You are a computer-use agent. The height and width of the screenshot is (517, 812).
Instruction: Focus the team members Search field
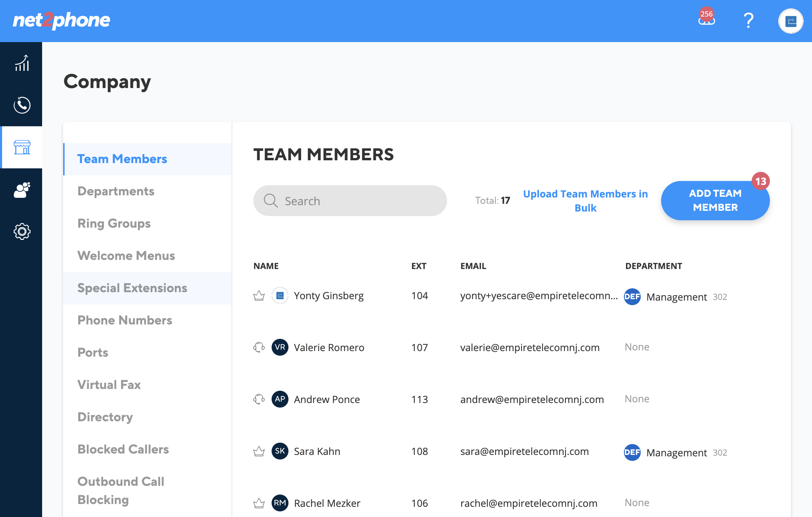coord(350,201)
